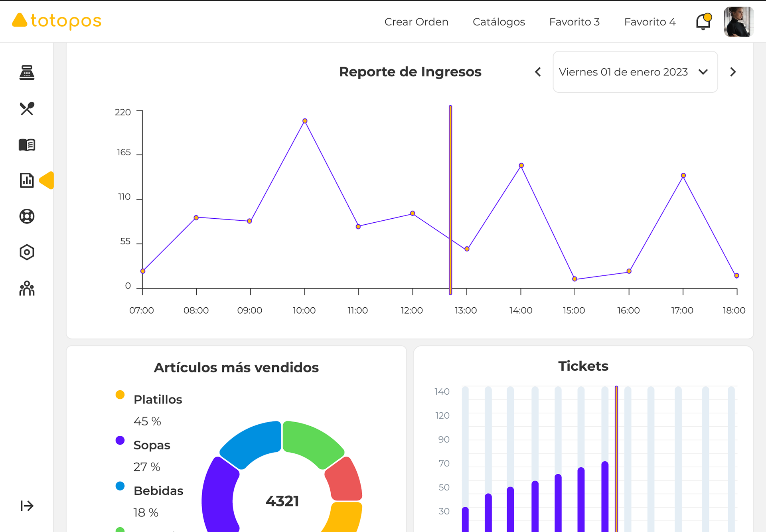766x532 pixels.
Task: Open the menu book sidebar icon
Action: 27,144
